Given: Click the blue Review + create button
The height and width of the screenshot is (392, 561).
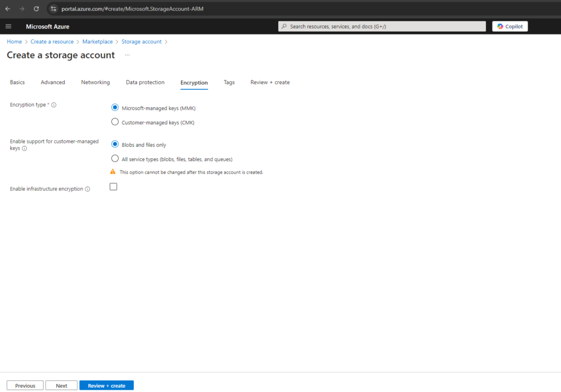Looking at the screenshot, I should [107, 385].
